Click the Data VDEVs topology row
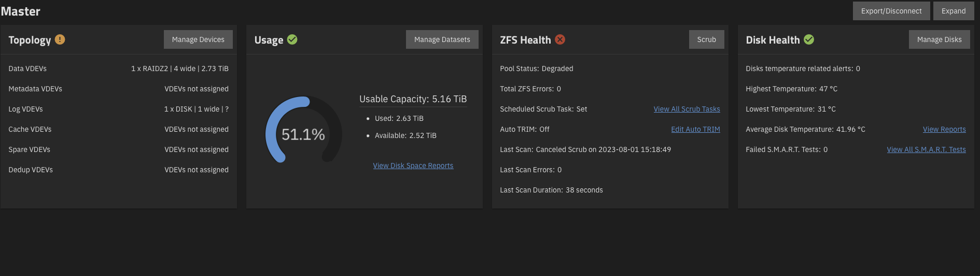The image size is (980, 276). 119,68
